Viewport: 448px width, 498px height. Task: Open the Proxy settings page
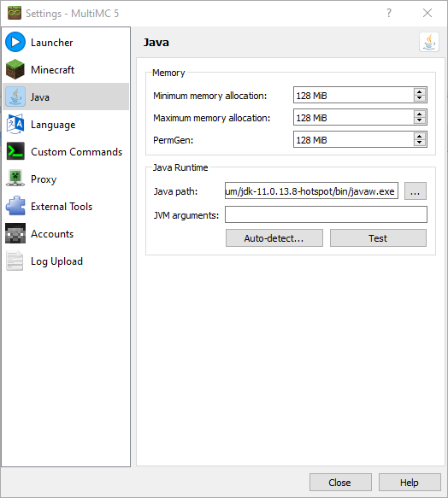tap(66, 179)
